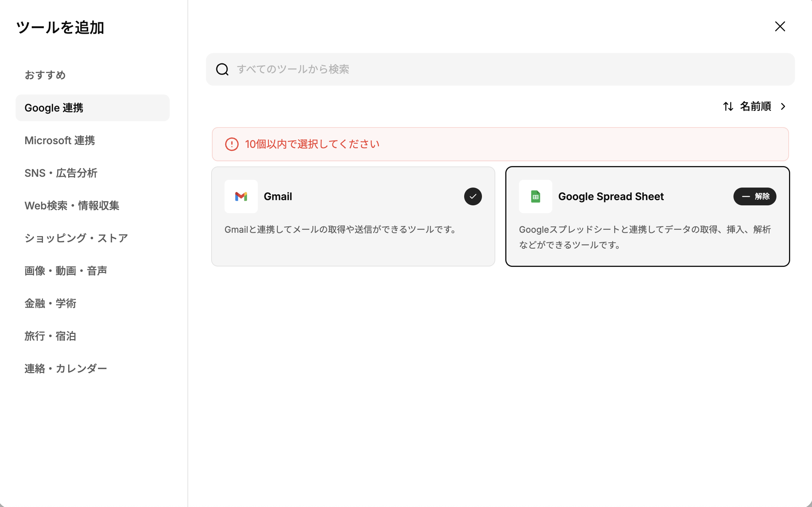The height and width of the screenshot is (507, 812).
Task: Click the red warning exclamation icon
Action: tap(232, 144)
